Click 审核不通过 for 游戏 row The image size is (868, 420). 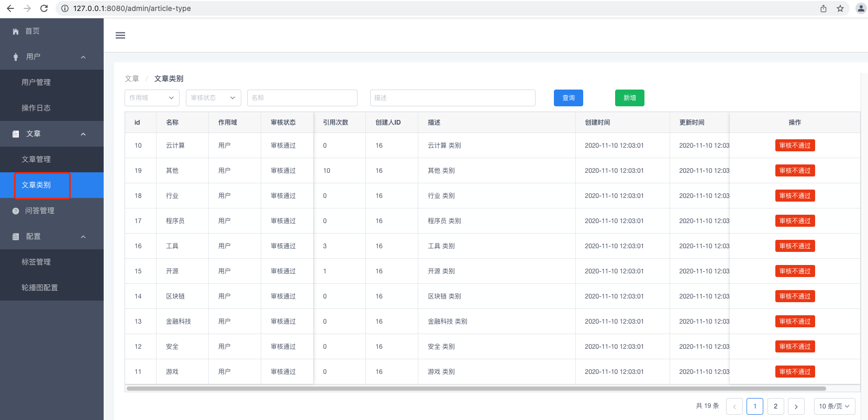tap(795, 372)
